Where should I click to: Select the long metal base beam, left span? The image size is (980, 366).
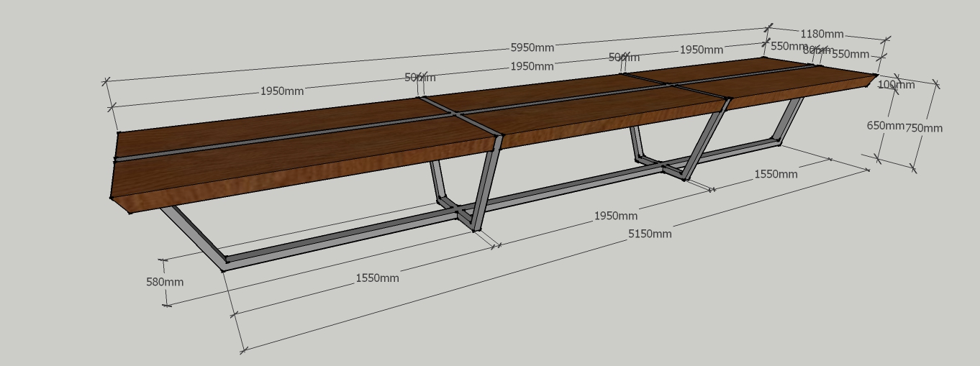338,238
